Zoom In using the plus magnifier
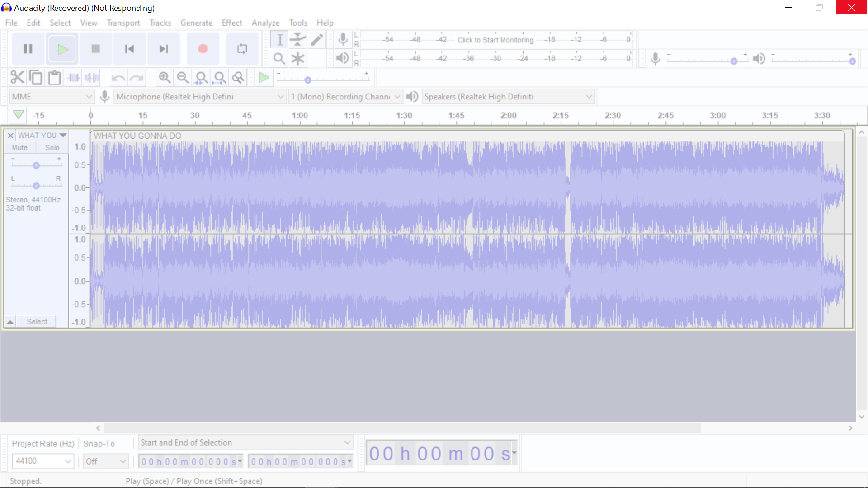868x488 pixels. point(165,78)
